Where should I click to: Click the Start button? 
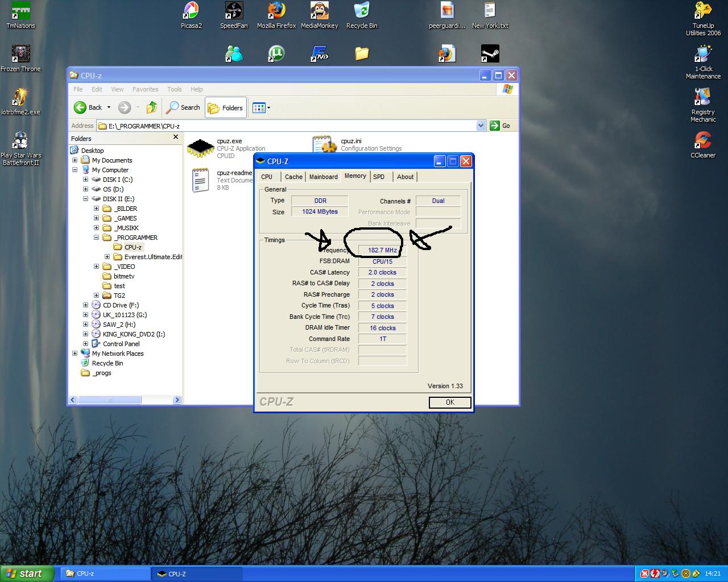pos(27,573)
